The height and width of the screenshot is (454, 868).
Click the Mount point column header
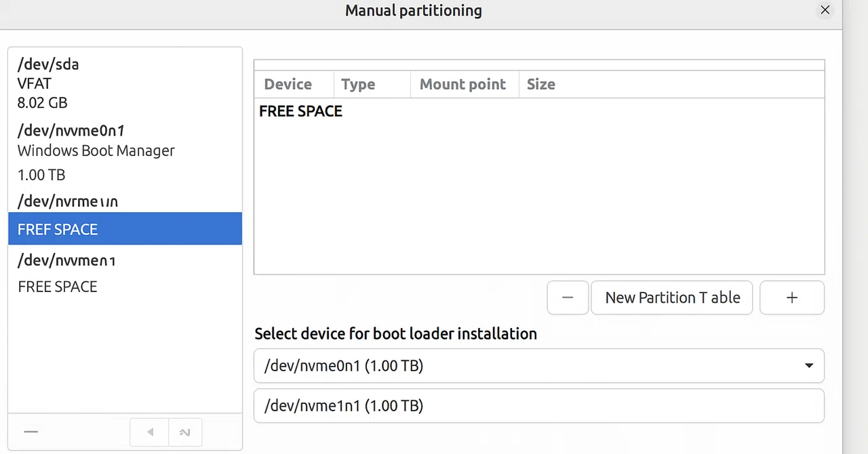point(463,84)
